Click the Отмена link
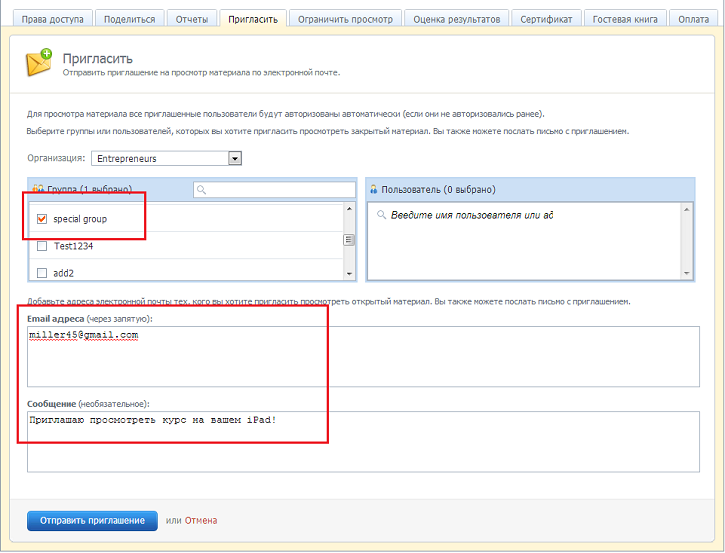Screen dimensions: 725x553 tap(201, 521)
